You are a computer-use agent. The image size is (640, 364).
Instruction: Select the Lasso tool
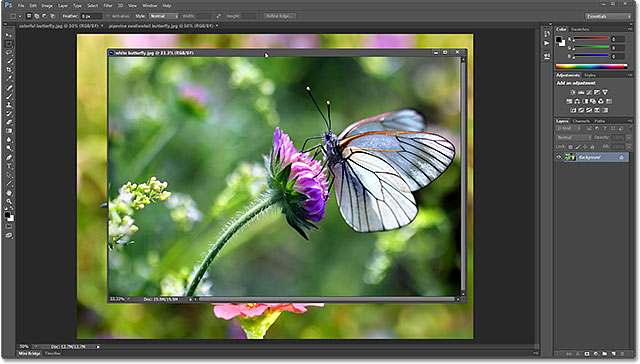9,53
